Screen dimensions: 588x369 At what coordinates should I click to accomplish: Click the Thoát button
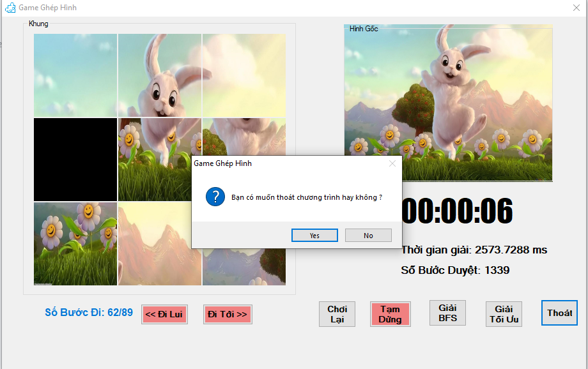click(x=559, y=313)
